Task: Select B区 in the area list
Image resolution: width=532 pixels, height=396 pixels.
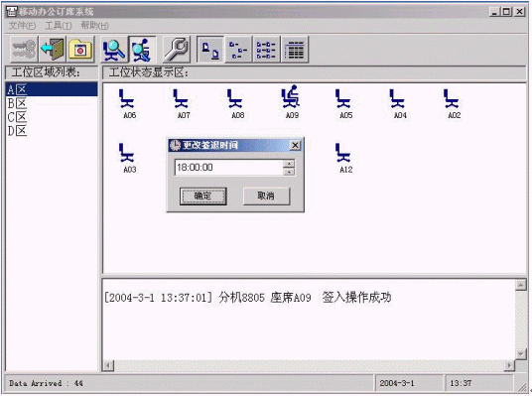Action: (x=17, y=103)
